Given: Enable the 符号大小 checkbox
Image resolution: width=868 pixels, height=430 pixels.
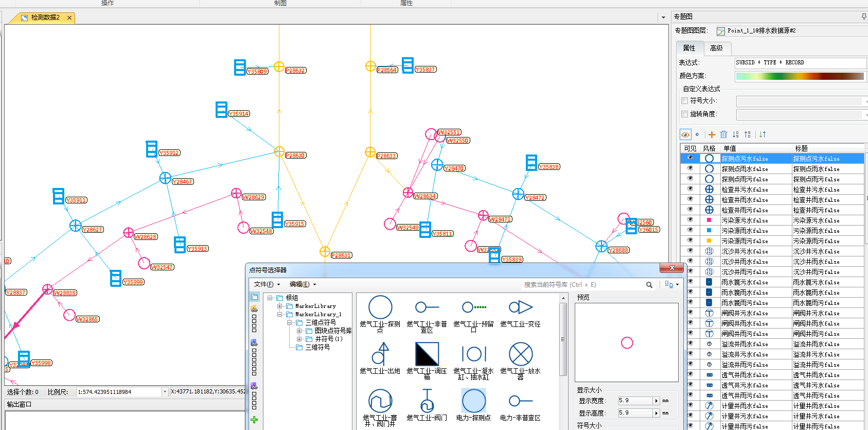Looking at the screenshot, I should tap(685, 100).
